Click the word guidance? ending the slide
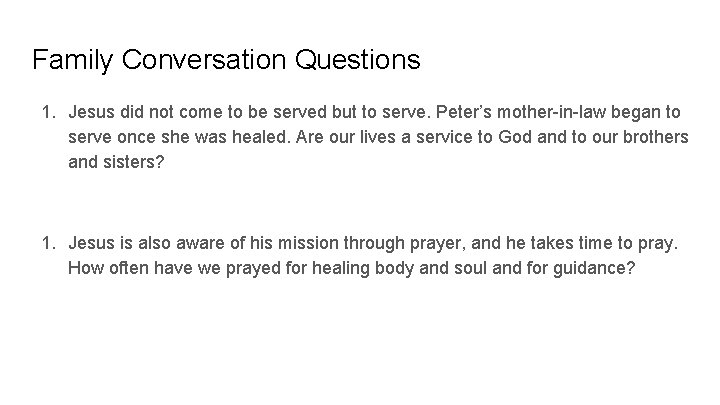Image resolution: width=720 pixels, height=405 pixels. click(594, 269)
